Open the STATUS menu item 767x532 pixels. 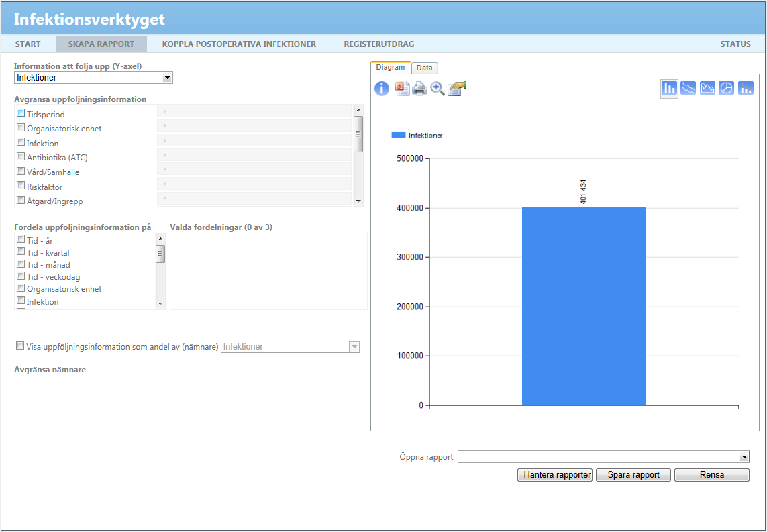(735, 44)
